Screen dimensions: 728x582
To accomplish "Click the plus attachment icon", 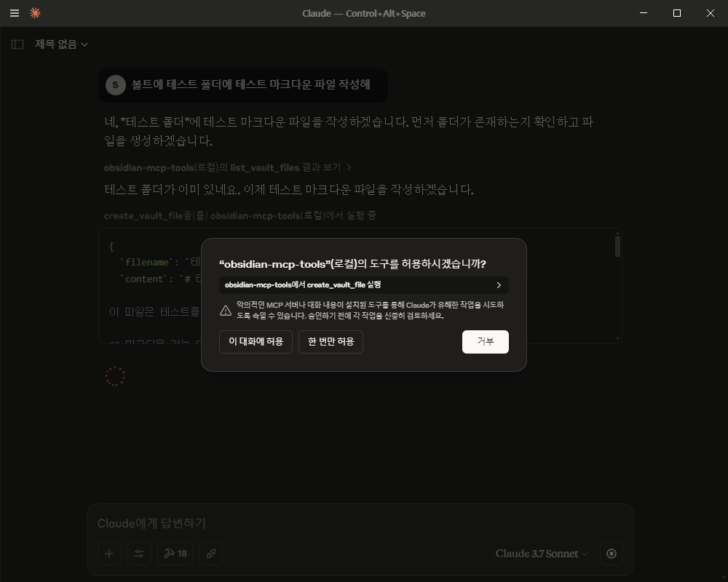I will (110, 554).
